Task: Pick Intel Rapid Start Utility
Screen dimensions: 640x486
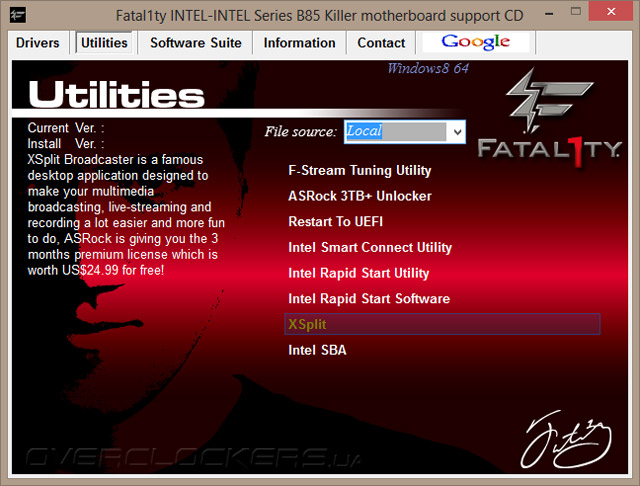Action: click(x=358, y=273)
